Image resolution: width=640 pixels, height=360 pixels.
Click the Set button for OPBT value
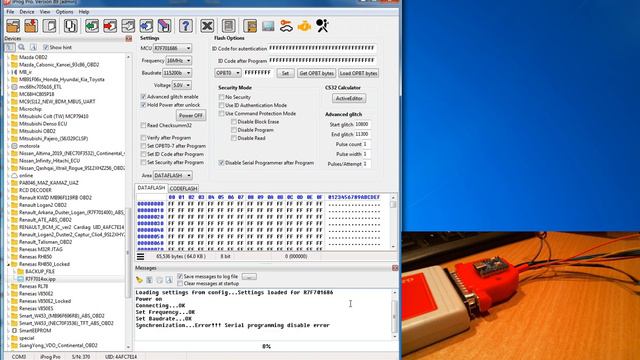coord(285,73)
